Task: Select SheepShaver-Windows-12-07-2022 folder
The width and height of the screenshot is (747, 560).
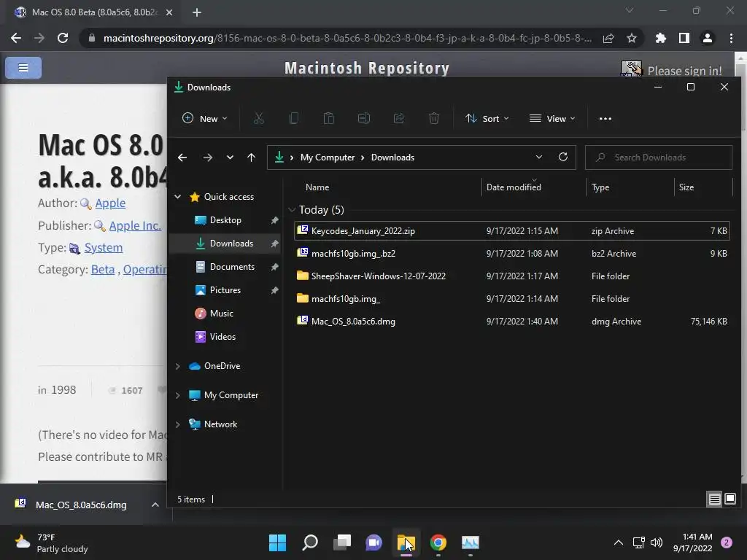Action: pyautogui.click(x=511, y=276)
